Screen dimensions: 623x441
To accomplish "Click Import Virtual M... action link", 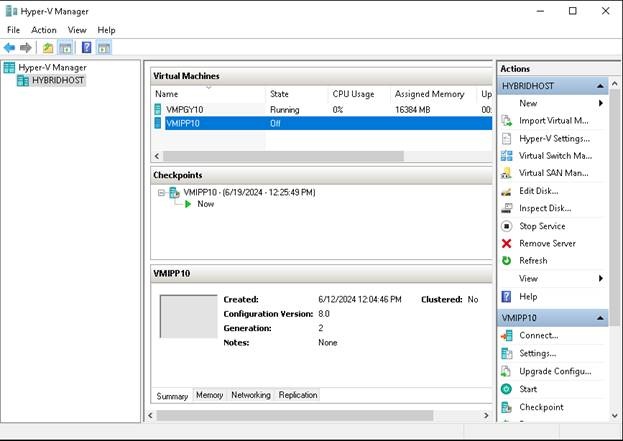I will click(554, 121).
